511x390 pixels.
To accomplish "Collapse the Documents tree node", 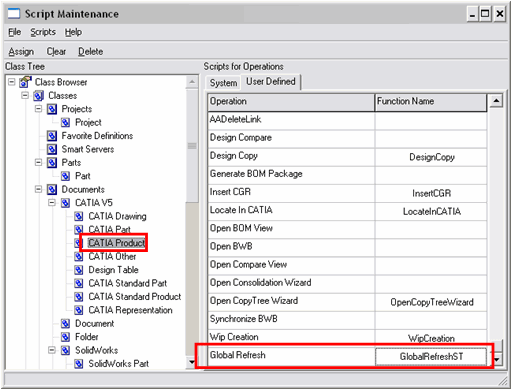I will tap(39, 189).
